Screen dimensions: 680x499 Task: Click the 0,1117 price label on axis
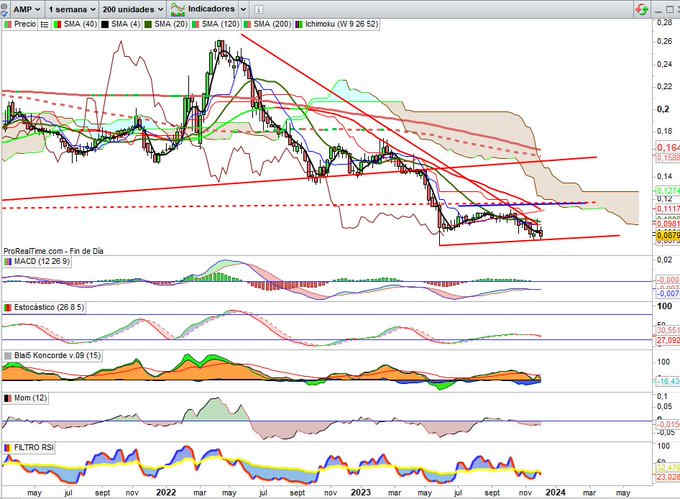[x=668, y=209]
